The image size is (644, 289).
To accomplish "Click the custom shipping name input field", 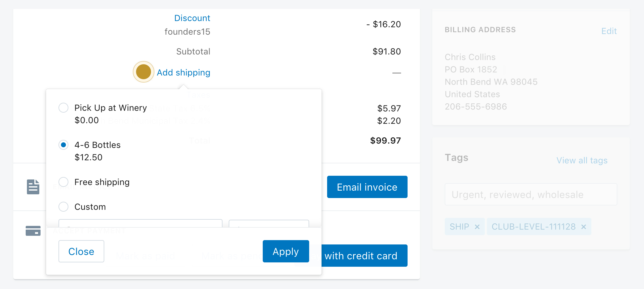I will point(140,223).
